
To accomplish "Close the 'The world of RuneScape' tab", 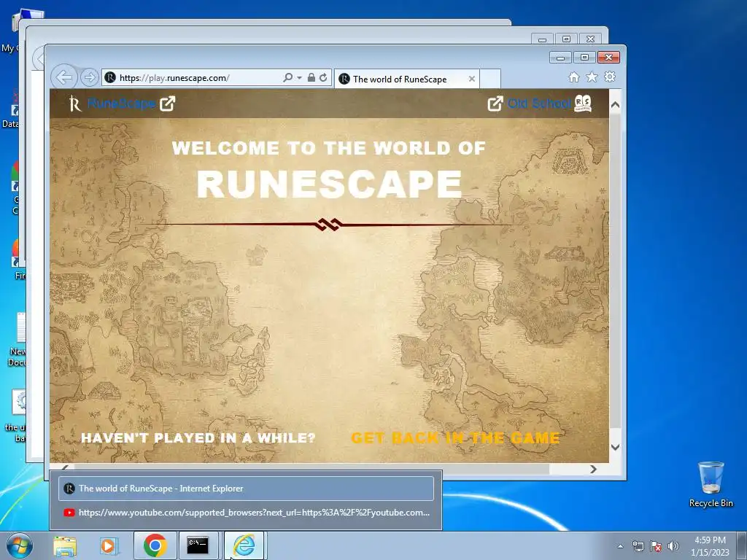I will point(472,79).
